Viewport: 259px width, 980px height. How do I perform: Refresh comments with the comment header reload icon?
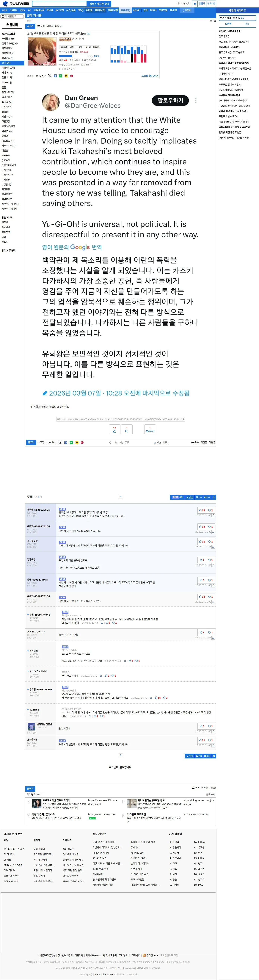coord(214,497)
